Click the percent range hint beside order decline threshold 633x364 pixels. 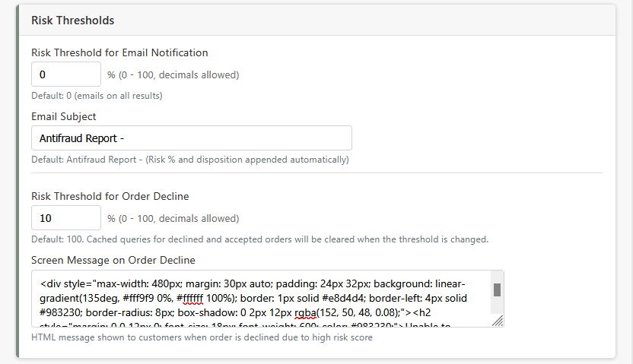point(173,218)
